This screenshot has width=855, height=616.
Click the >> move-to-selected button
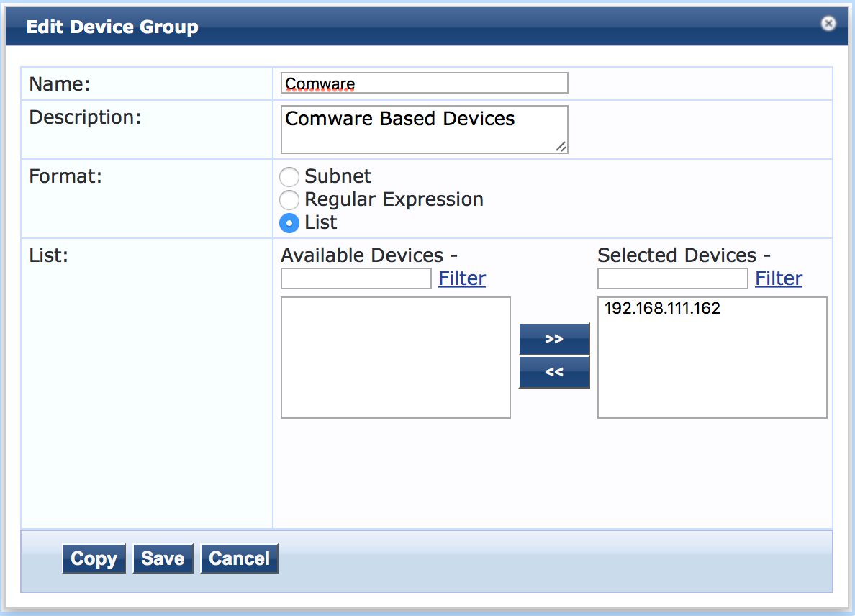[x=554, y=339]
